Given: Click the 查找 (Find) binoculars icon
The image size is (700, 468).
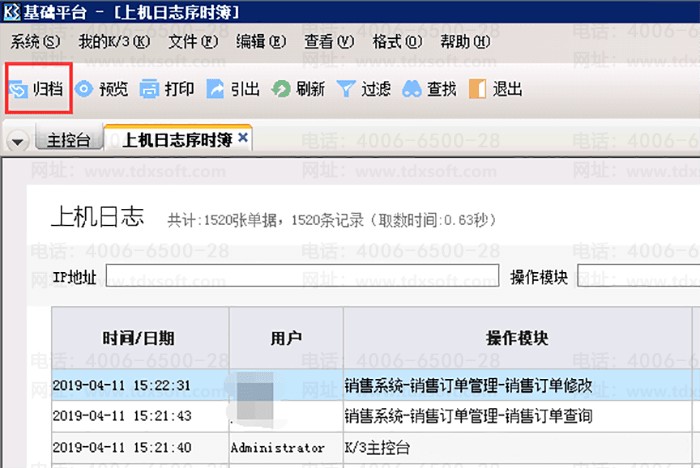Looking at the screenshot, I should click(411, 90).
